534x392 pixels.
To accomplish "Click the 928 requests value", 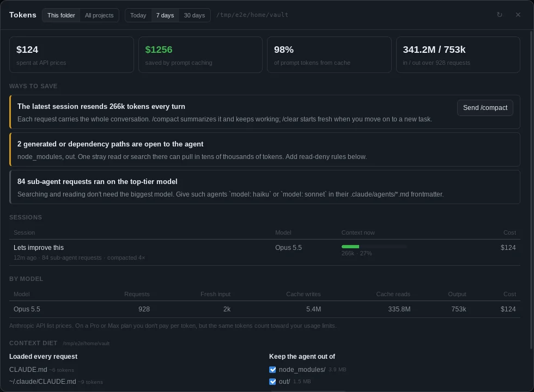I will (144, 309).
